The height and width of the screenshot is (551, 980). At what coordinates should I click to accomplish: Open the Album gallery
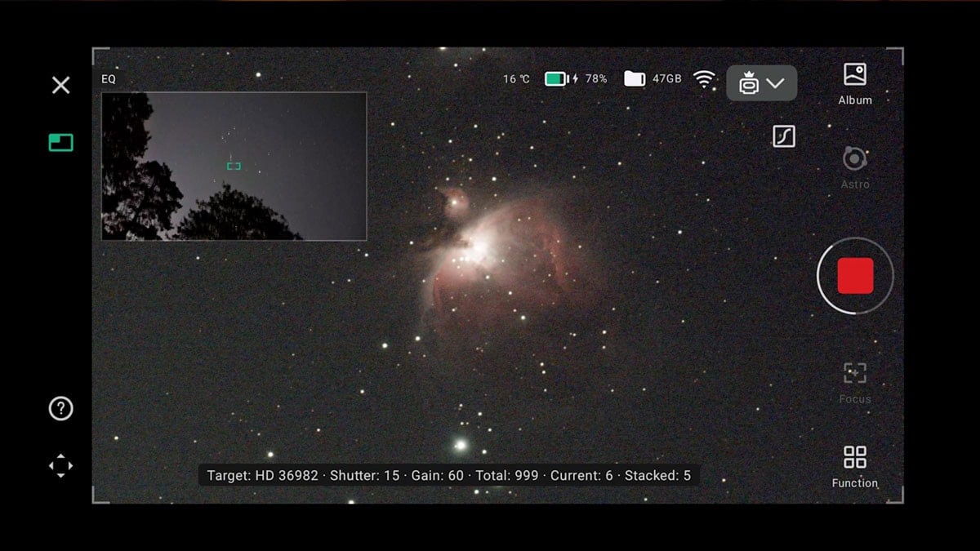[855, 83]
